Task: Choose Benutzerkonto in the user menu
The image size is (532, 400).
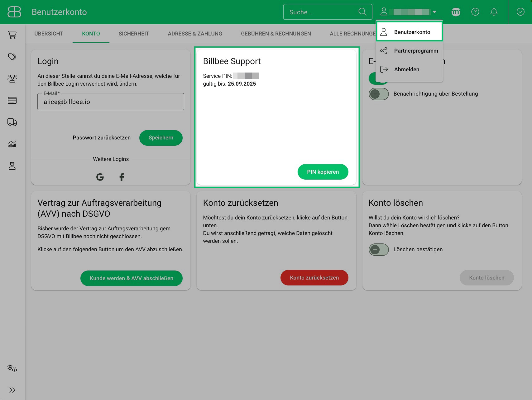Action: tap(409, 32)
